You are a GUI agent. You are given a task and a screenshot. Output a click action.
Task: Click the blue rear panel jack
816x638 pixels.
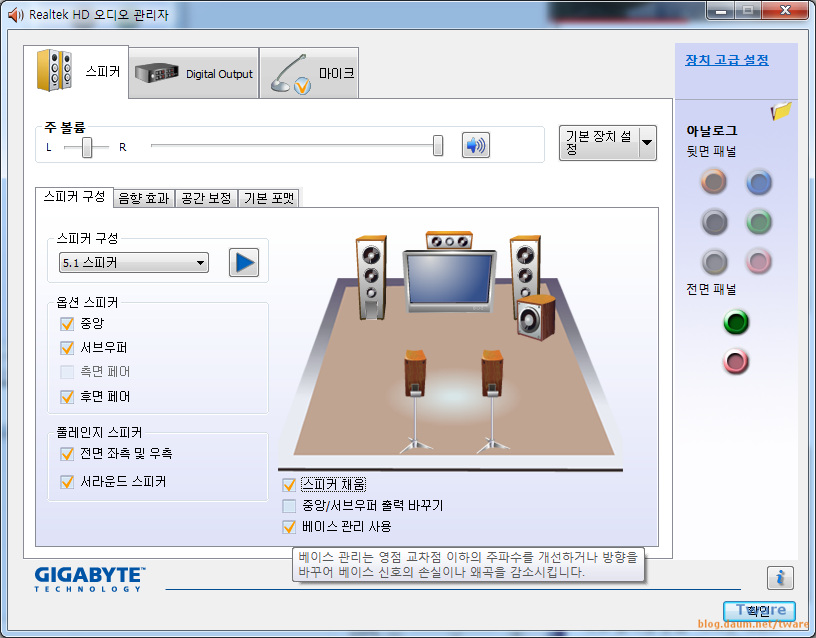pos(759,182)
